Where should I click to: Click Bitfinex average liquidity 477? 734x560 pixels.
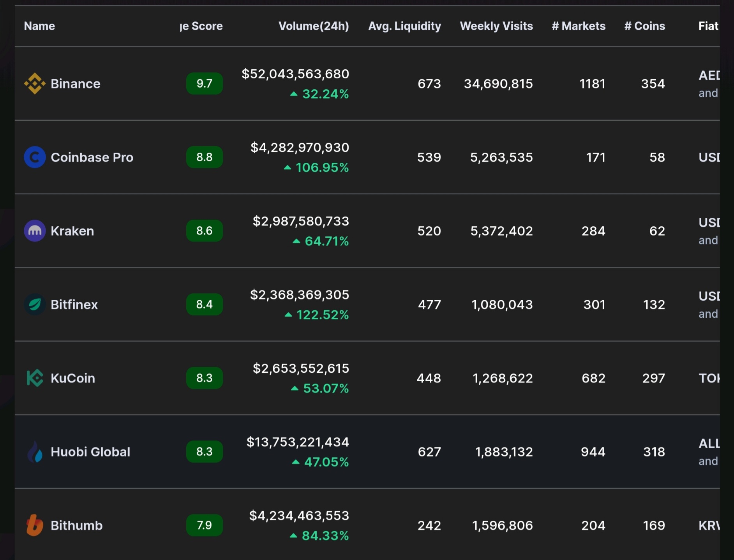(x=429, y=305)
